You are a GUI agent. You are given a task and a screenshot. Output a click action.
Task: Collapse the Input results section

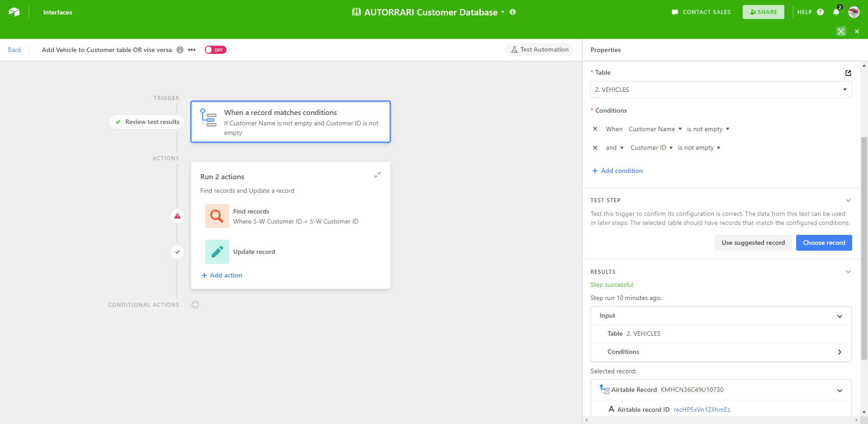point(840,316)
